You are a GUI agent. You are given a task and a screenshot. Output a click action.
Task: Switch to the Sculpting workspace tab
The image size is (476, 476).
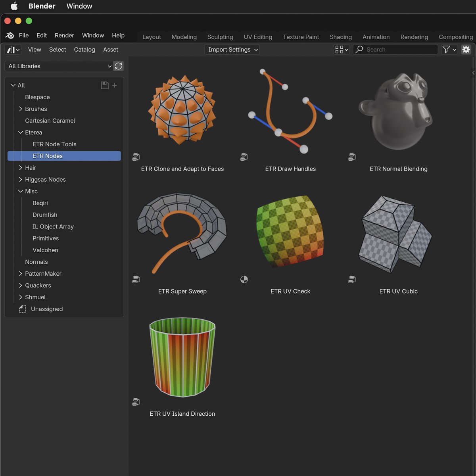220,37
